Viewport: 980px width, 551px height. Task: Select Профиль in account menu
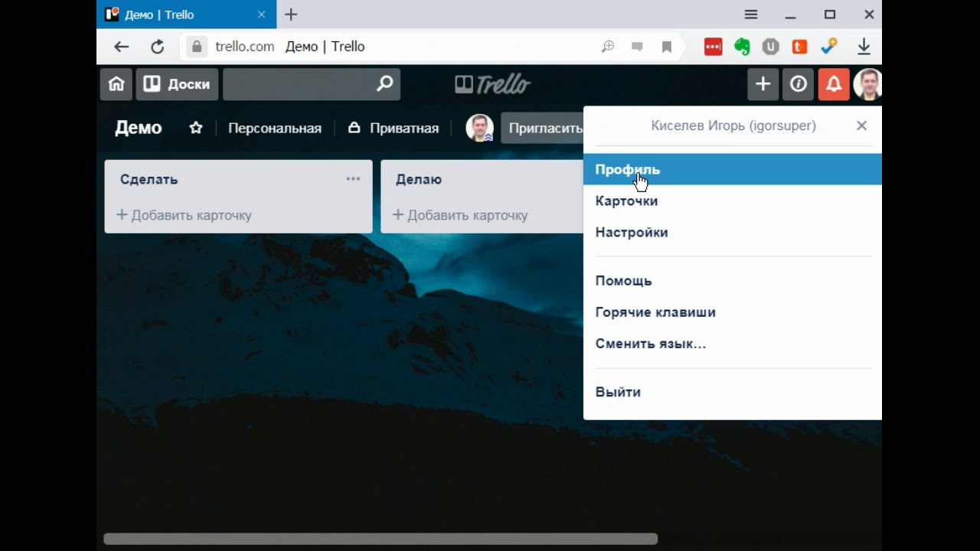[733, 169]
